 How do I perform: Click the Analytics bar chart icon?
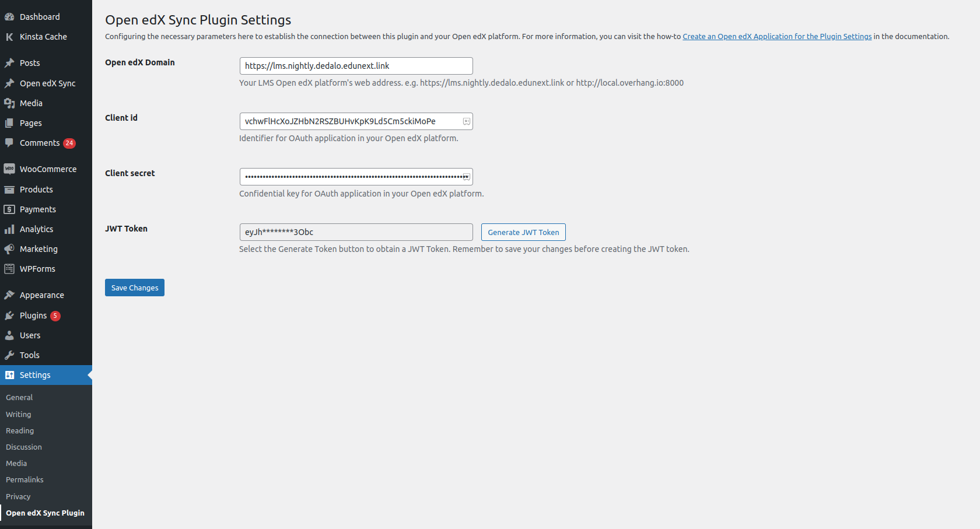(x=9, y=229)
